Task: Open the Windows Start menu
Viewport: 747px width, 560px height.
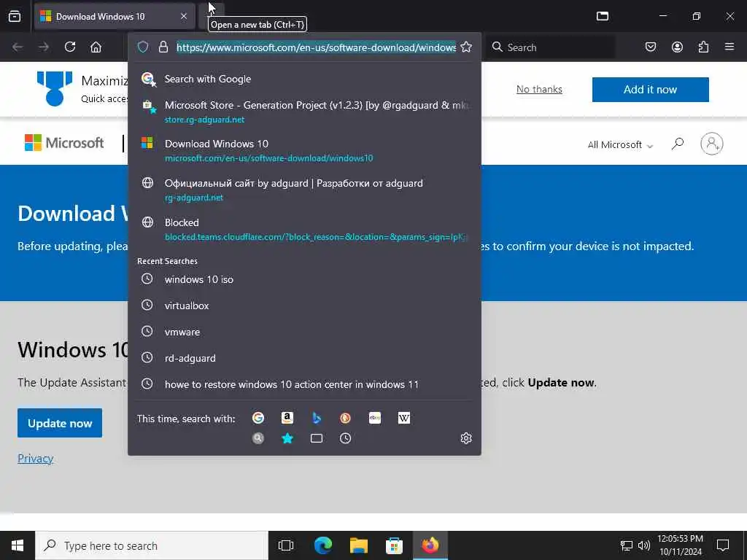Action: point(18,545)
